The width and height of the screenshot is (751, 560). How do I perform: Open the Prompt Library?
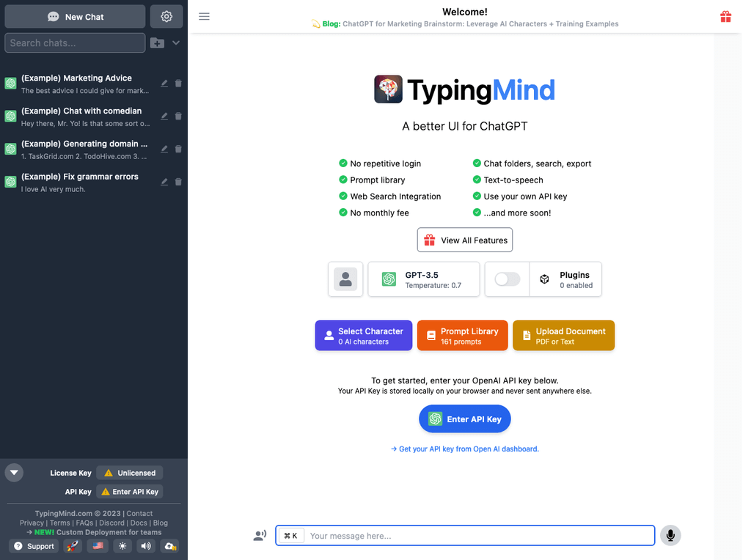(462, 335)
